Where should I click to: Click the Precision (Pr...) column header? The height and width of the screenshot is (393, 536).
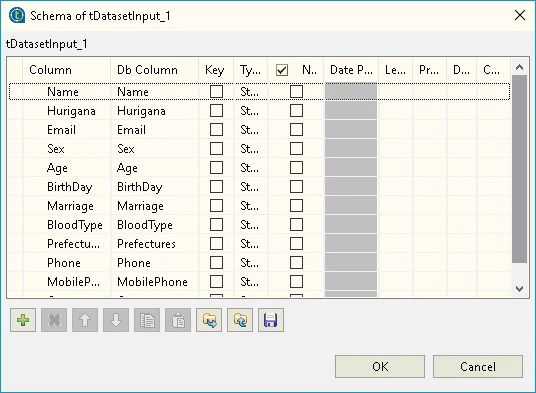pyautogui.click(x=429, y=70)
